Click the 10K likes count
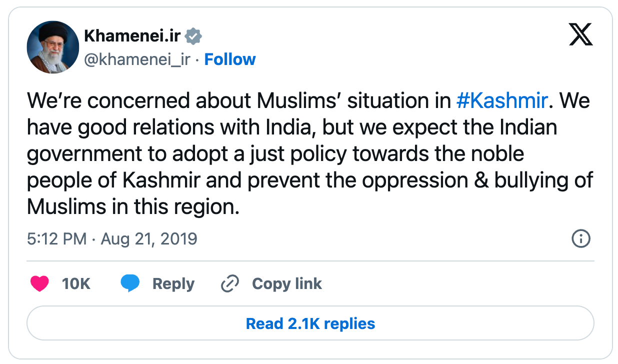 click(76, 284)
